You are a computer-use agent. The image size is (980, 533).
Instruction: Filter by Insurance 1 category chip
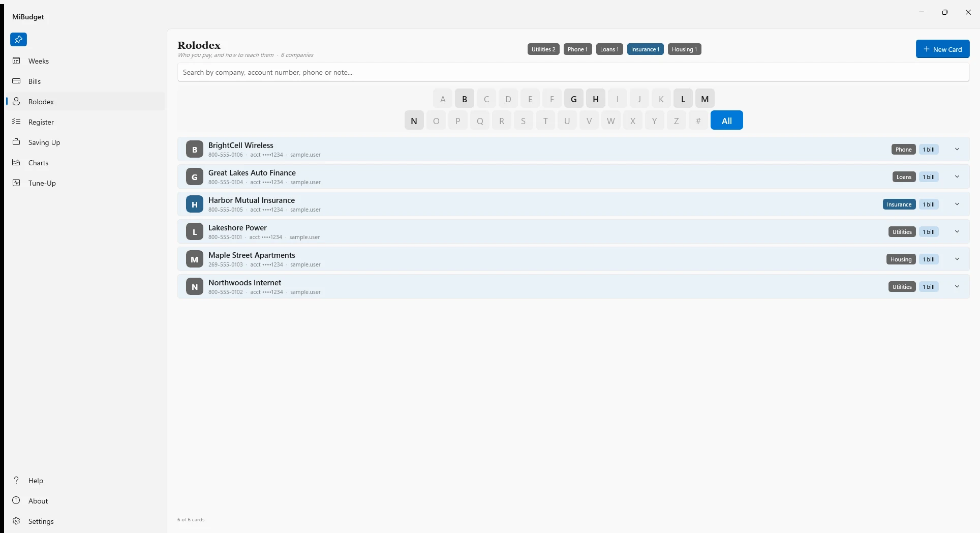coord(645,49)
